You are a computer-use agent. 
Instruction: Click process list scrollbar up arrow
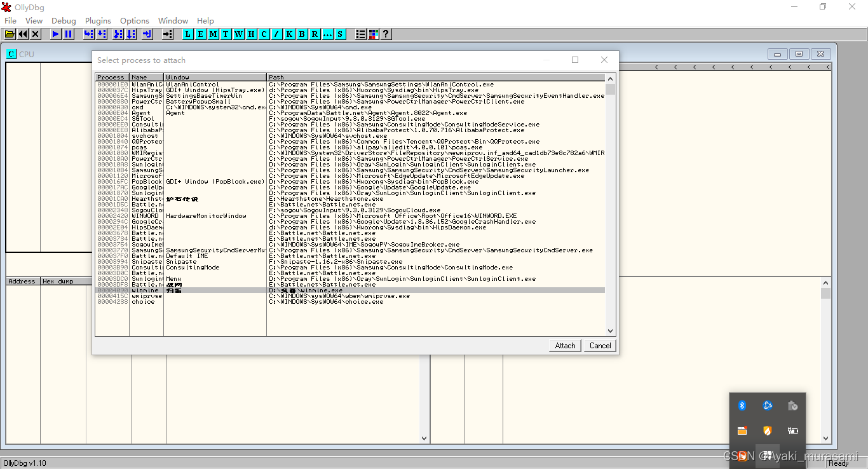pyautogui.click(x=611, y=79)
